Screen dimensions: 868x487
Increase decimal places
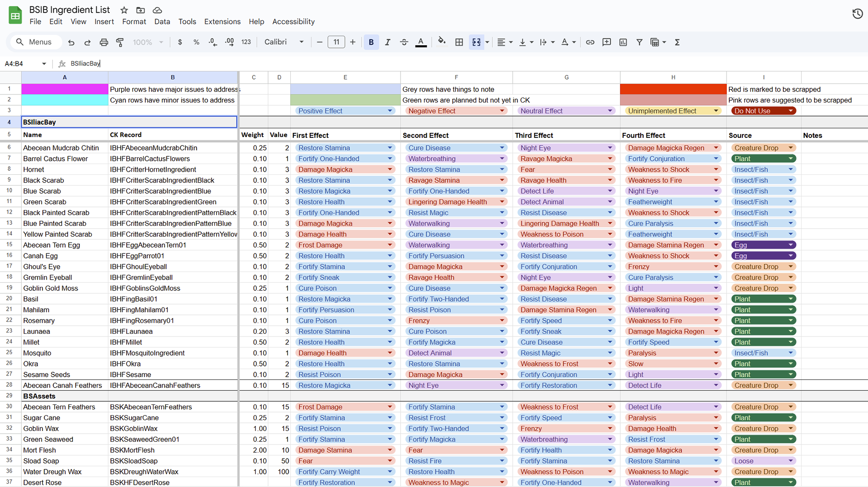[229, 42]
